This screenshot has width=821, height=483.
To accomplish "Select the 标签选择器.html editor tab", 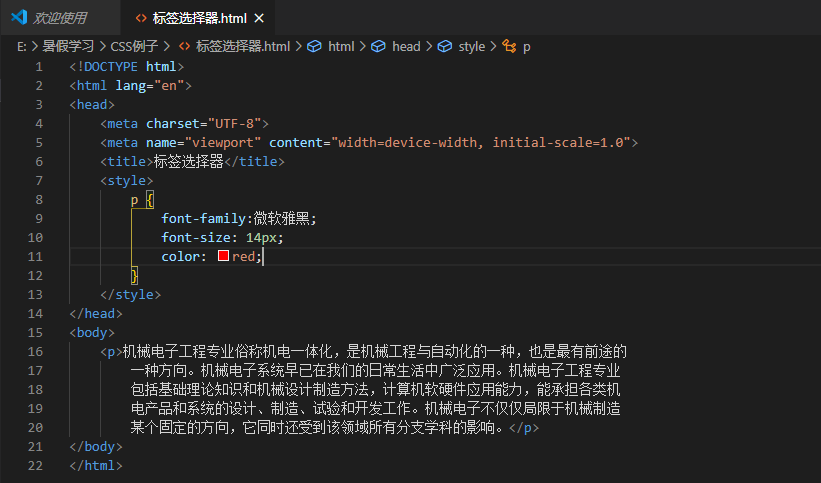I will 199,18.
